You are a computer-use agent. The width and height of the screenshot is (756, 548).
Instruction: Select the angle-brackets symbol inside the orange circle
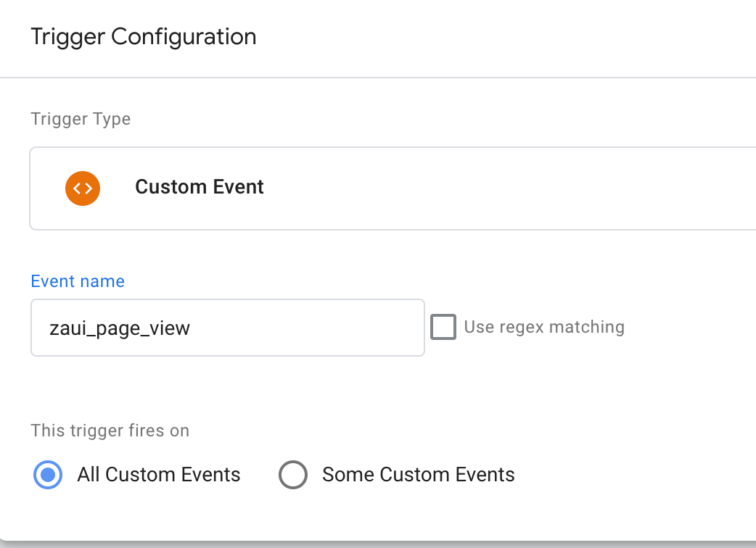(83, 188)
